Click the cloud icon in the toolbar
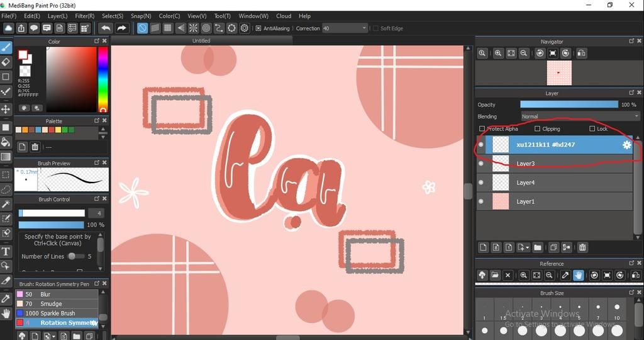The image size is (644, 340). click(x=9, y=28)
